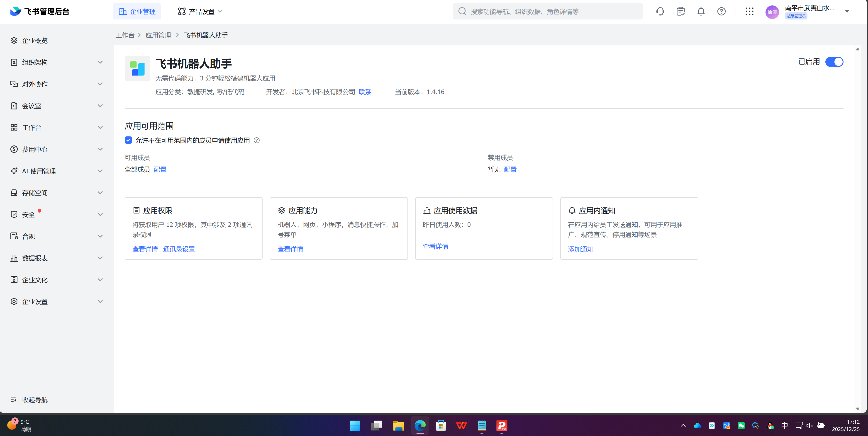Viewport: 868px width, 436px height.
Task: Open the notification bell icon
Action: point(701,11)
